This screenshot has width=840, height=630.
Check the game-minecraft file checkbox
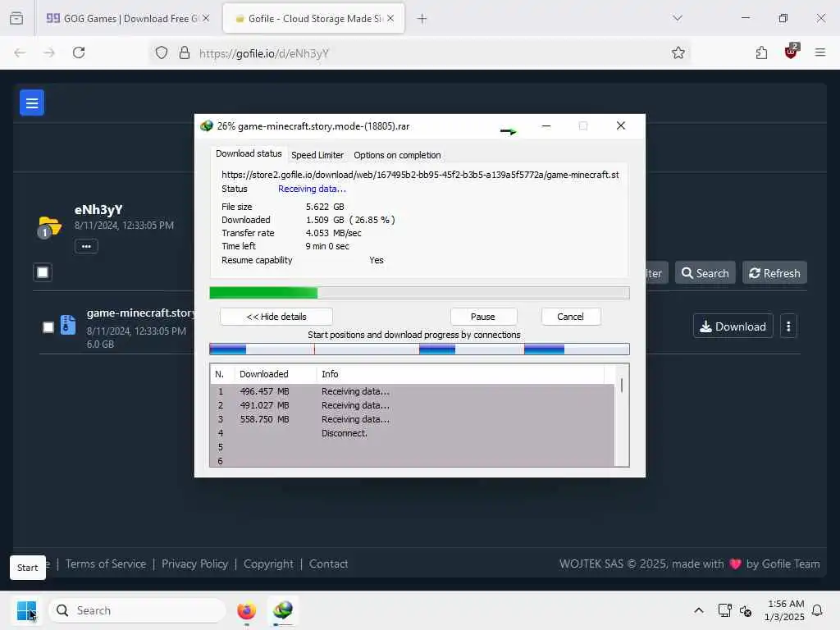click(48, 327)
